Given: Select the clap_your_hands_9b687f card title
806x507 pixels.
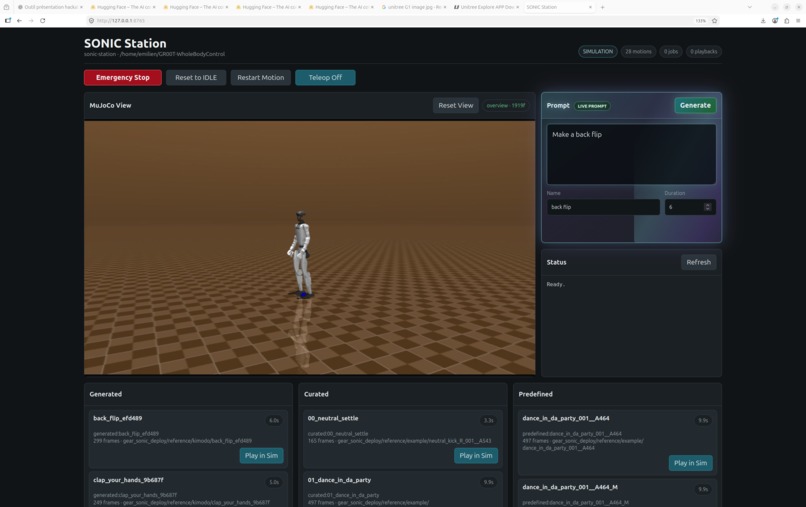Looking at the screenshot, I should coord(129,480).
